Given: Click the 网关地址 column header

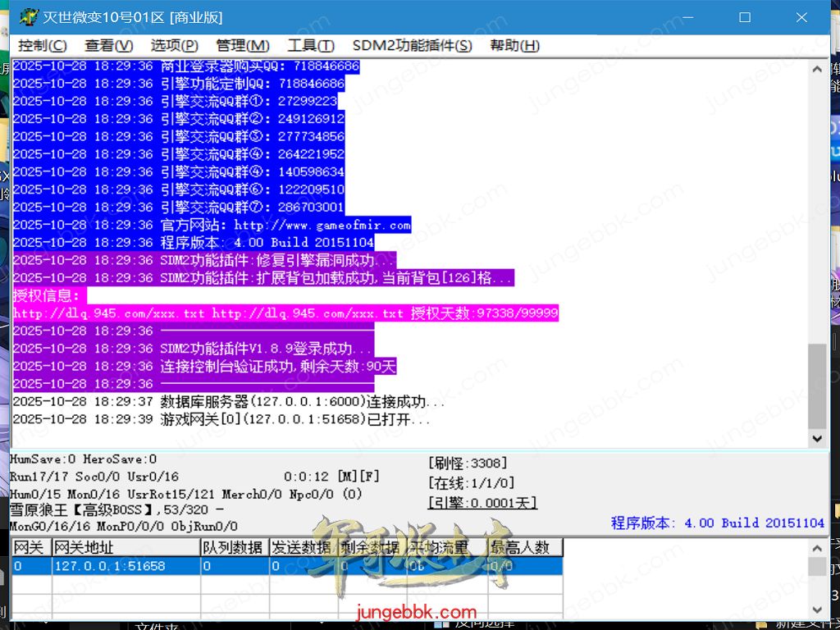Looking at the screenshot, I should [x=126, y=547].
